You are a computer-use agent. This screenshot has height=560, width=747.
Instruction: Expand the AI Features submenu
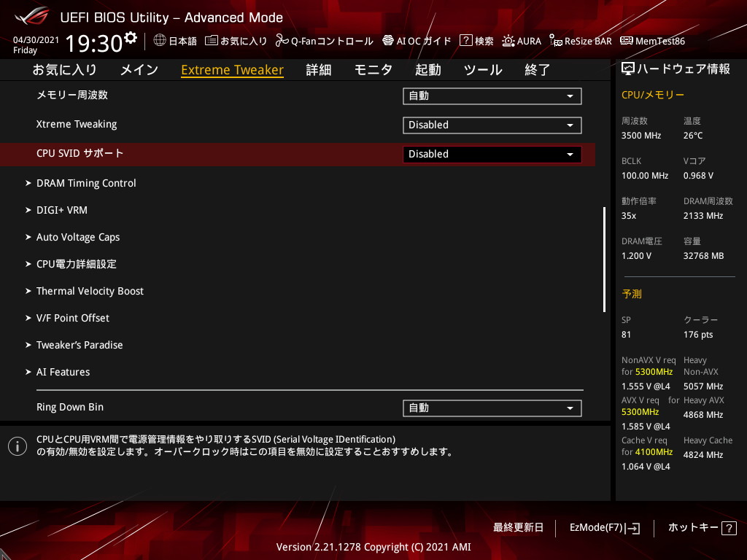63,372
